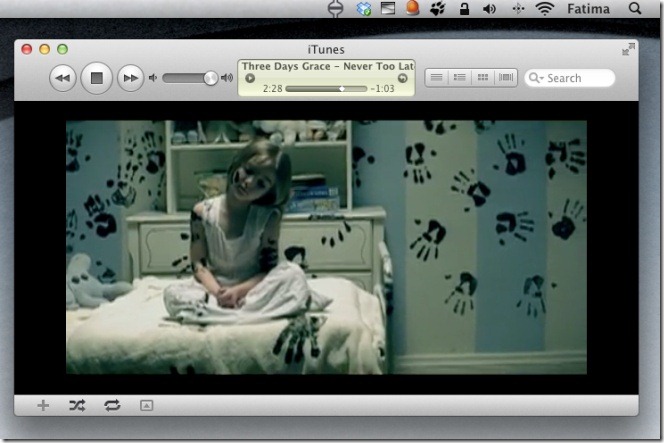The height and width of the screenshot is (443, 664).
Task: Click the Three Days Grace song title text
Action: [328, 66]
